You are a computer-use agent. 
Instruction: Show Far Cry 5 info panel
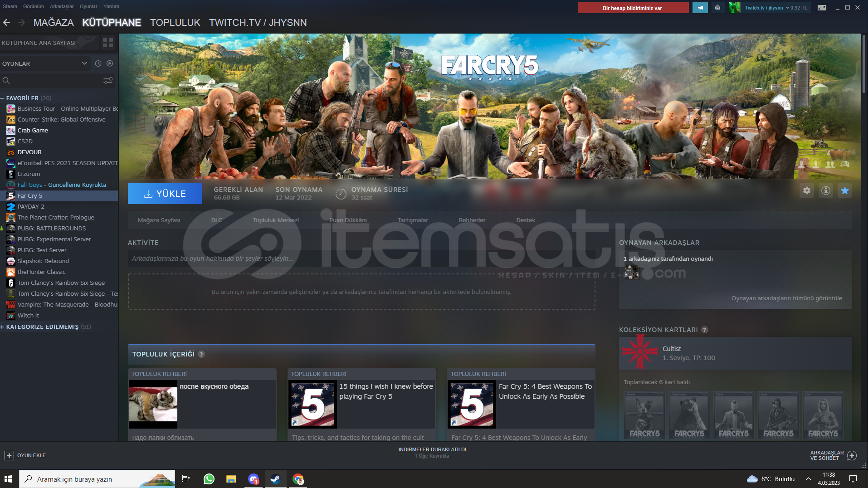click(826, 191)
